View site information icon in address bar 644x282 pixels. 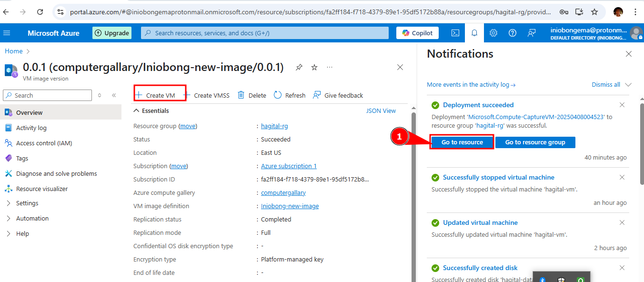(x=60, y=12)
